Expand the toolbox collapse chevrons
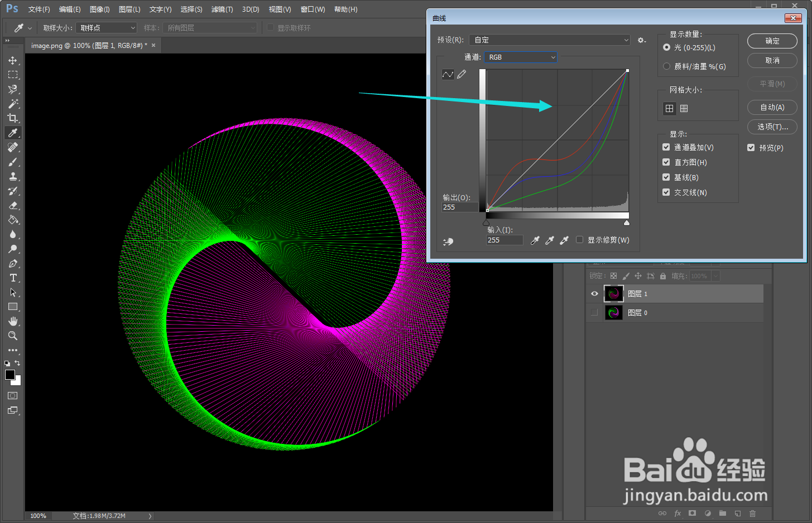 pyautogui.click(x=8, y=41)
